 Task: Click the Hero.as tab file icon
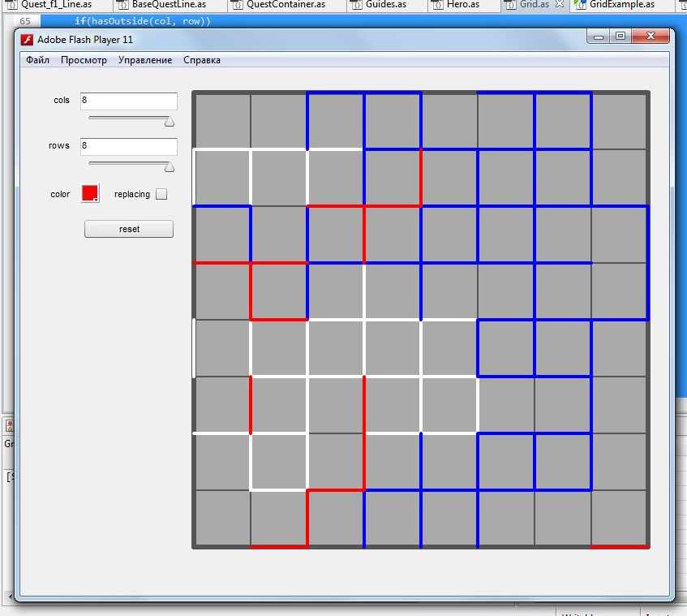tap(437, 5)
